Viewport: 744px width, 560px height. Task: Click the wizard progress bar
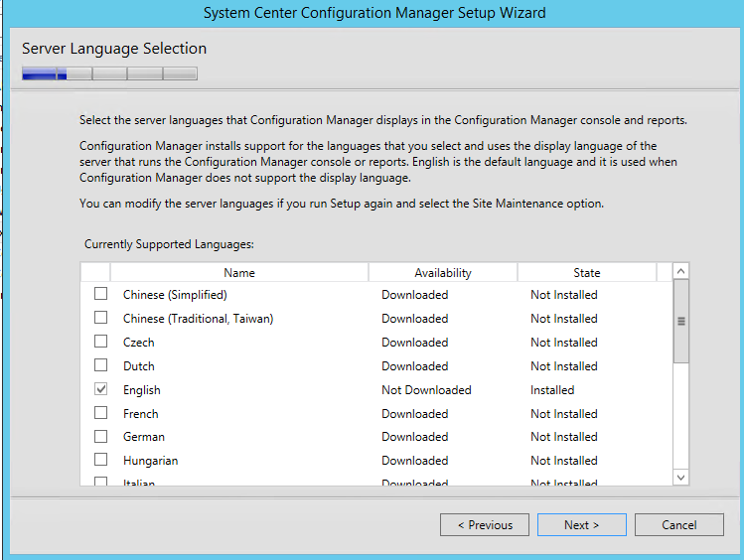(109, 73)
